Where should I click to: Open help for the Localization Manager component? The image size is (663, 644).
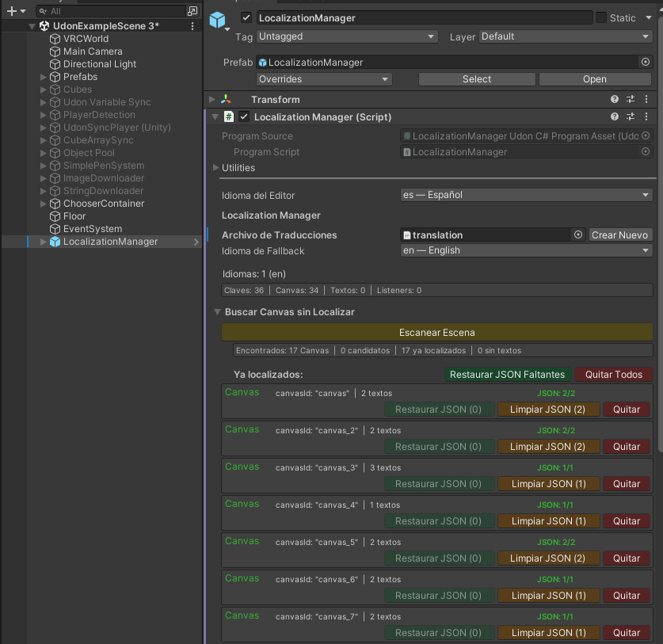coord(615,116)
